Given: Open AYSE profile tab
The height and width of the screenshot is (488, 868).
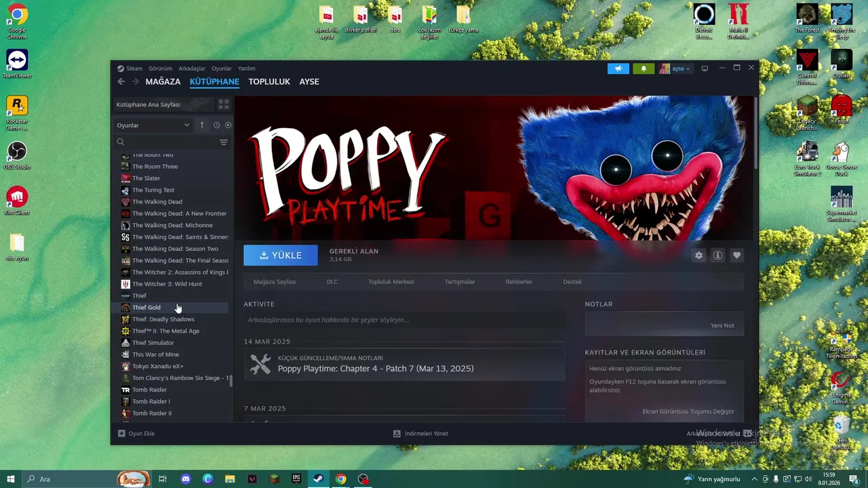Looking at the screenshot, I should point(309,81).
